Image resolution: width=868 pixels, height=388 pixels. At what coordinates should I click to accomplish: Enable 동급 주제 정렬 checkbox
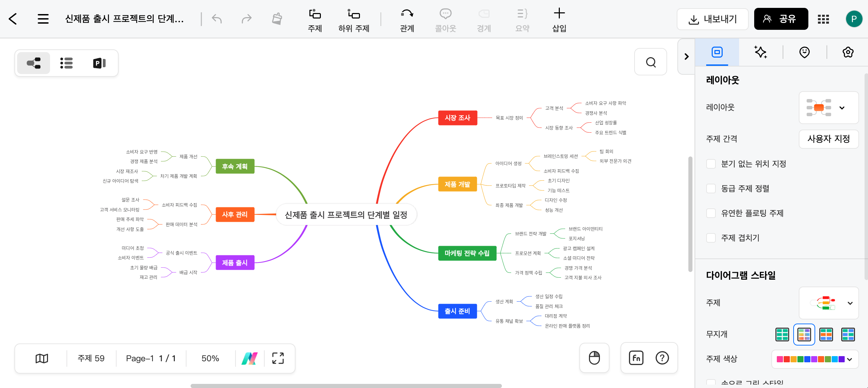coord(711,189)
